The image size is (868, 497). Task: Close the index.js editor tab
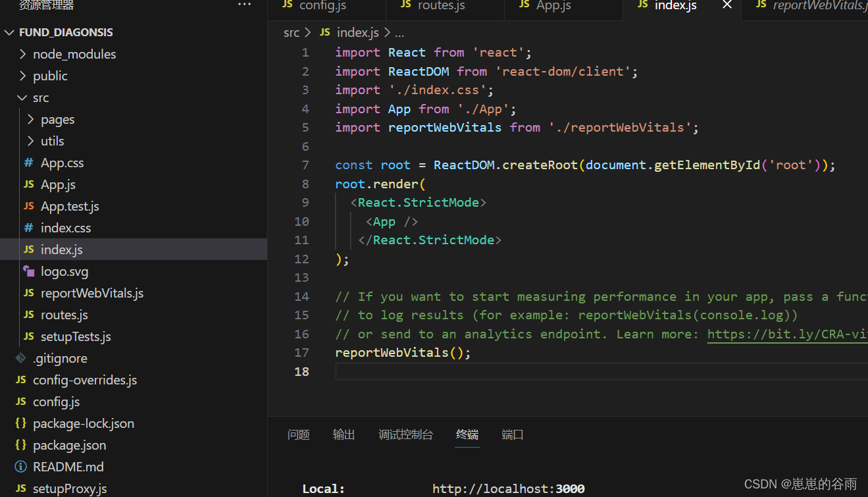727,5
